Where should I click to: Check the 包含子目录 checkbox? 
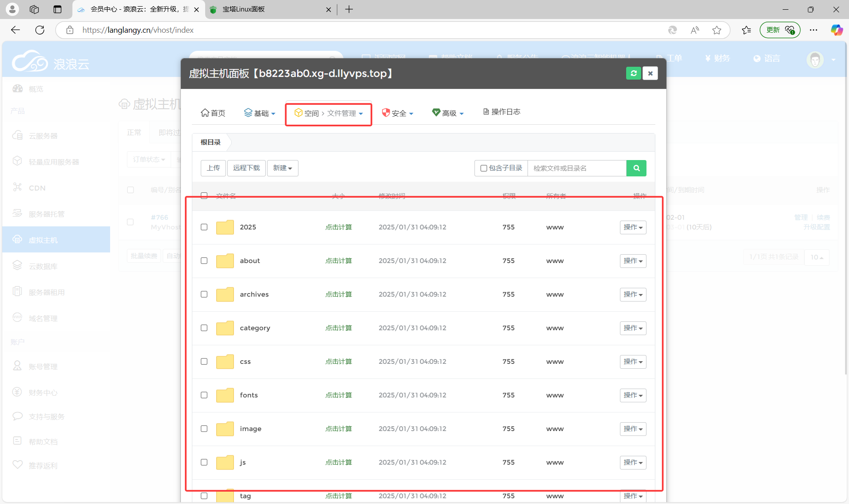[484, 168]
